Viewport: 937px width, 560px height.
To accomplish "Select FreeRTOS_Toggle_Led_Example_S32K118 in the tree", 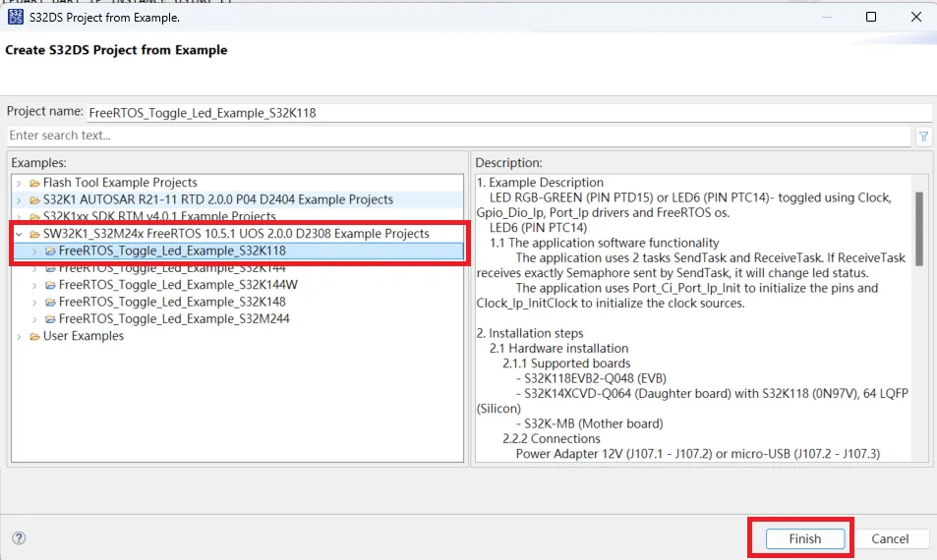I will click(172, 251).
